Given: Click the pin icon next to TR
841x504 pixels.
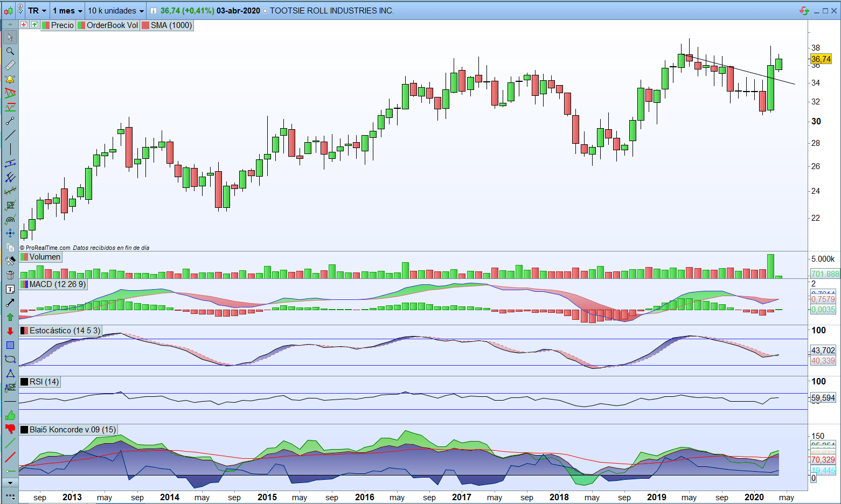Looking at the screenshot, I should [x=20, y=10].
